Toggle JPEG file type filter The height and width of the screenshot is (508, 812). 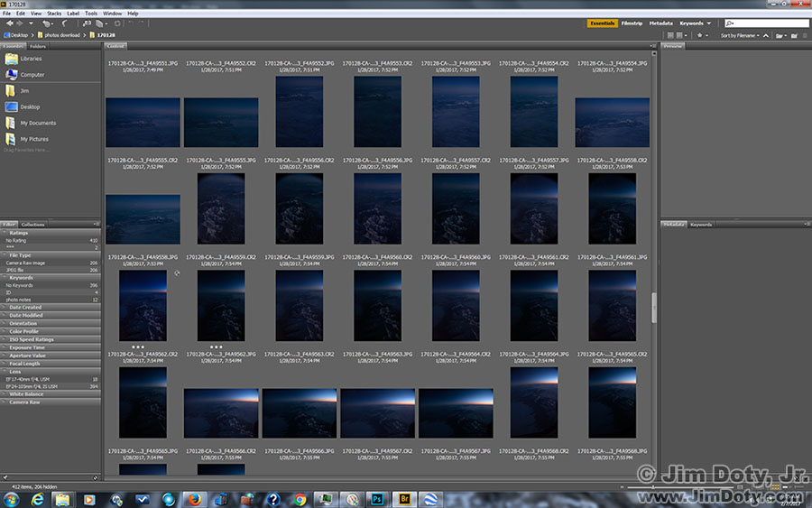click(51, 270)
